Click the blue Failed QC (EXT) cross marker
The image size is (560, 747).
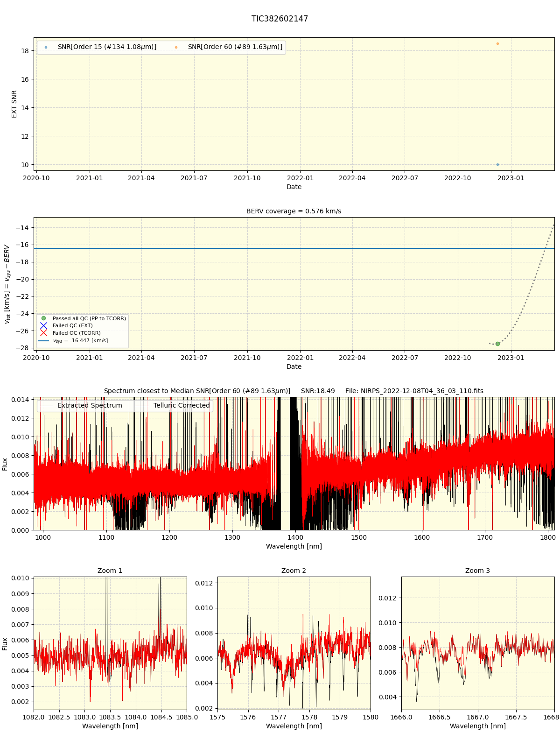click(x=43, y=325)
